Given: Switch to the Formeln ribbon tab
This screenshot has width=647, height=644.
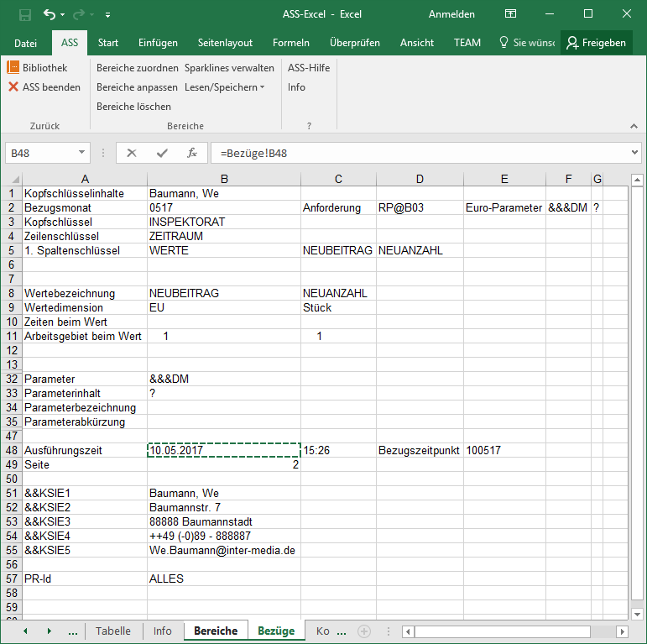Looking at the screenshot, I should [290, 43].
